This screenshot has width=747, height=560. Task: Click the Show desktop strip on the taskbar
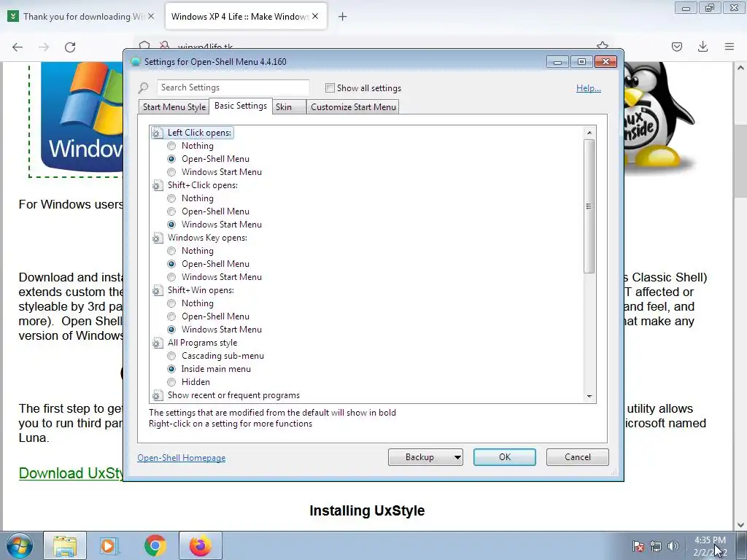[741, 545]
